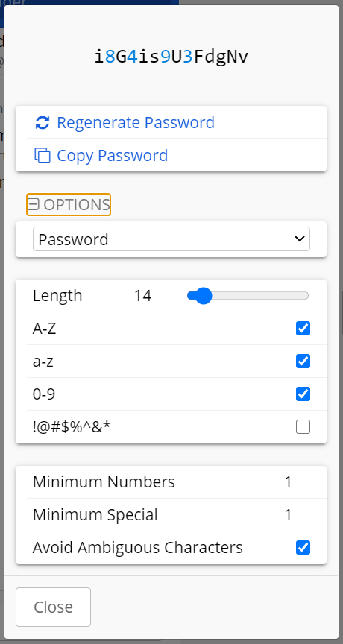The image size is (343, 644).
Task: Toggle Avoid Ambiguous Characters checkbox
Action: click(303, 548)
